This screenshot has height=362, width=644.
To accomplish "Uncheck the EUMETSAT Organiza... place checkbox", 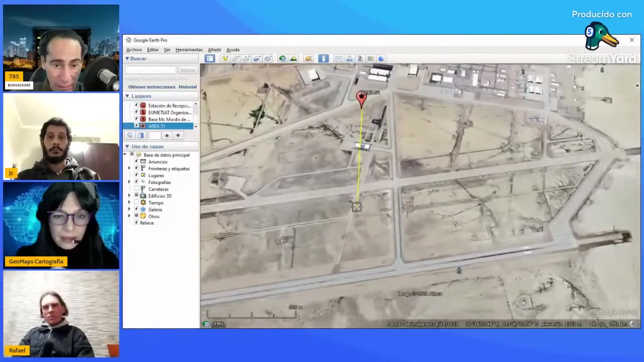I will pyautogui.click(x=136, y=112).
